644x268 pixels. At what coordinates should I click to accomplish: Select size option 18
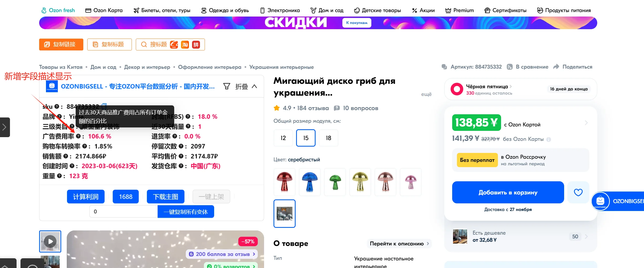328,138
